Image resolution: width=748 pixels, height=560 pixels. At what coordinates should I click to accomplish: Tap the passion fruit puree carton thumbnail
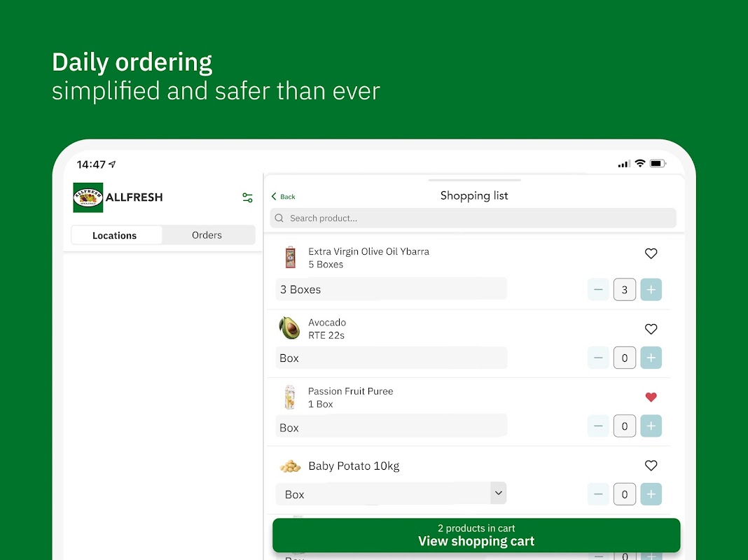pos(289,397)
